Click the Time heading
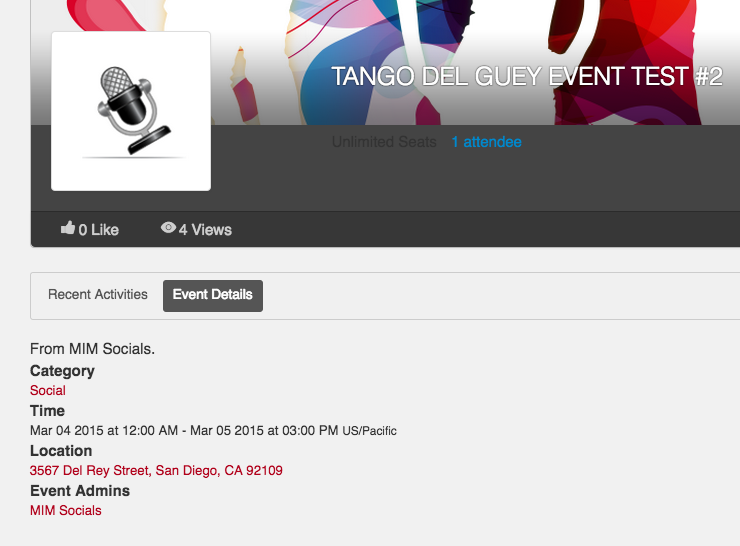Viewport: 740px width, 546px height. 47,411
